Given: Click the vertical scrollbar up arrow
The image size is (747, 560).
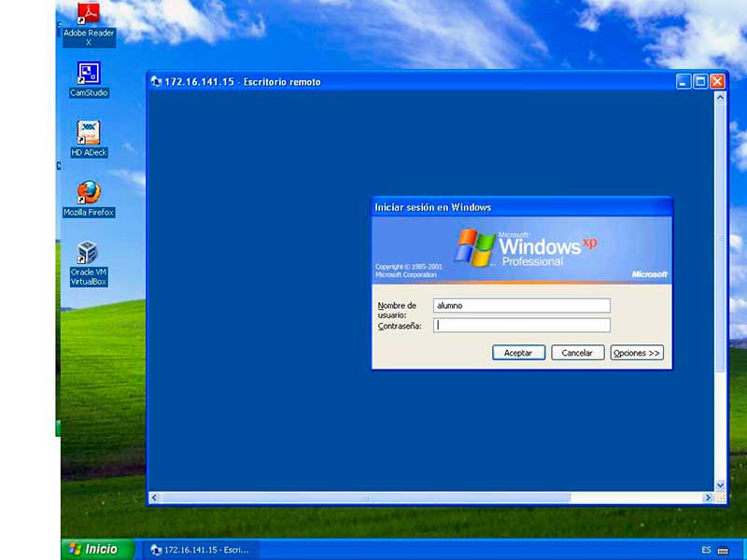Looking at the screenshot, I should (x=720, y=98).
